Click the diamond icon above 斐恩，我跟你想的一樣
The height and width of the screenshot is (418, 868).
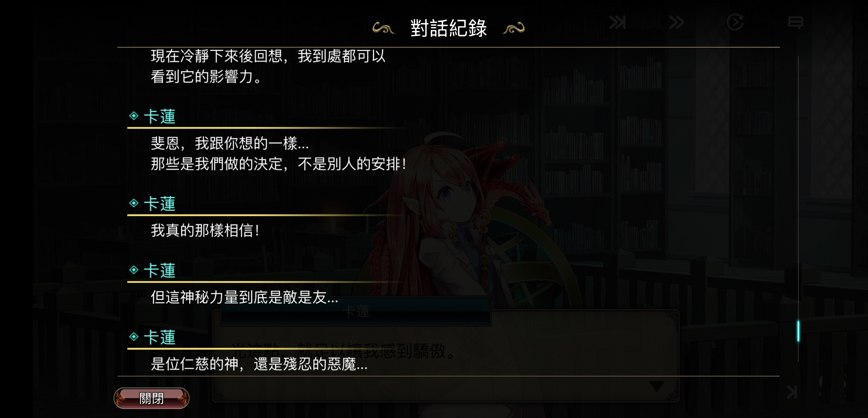click(134, 116)
